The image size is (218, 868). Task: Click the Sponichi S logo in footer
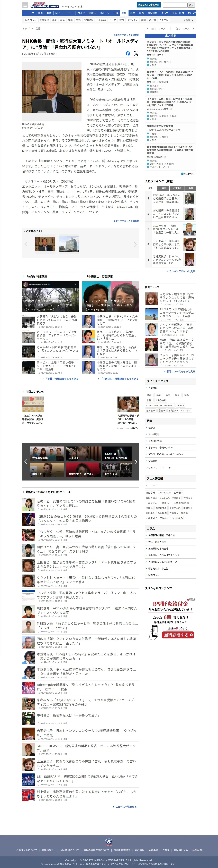click(x=109, y=842)
